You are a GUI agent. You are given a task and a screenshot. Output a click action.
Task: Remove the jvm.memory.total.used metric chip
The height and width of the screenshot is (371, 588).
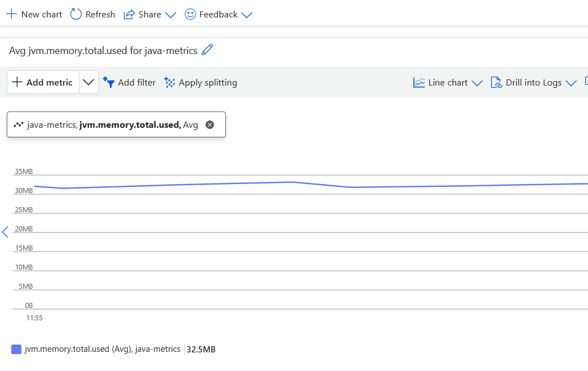coord(210,125)
